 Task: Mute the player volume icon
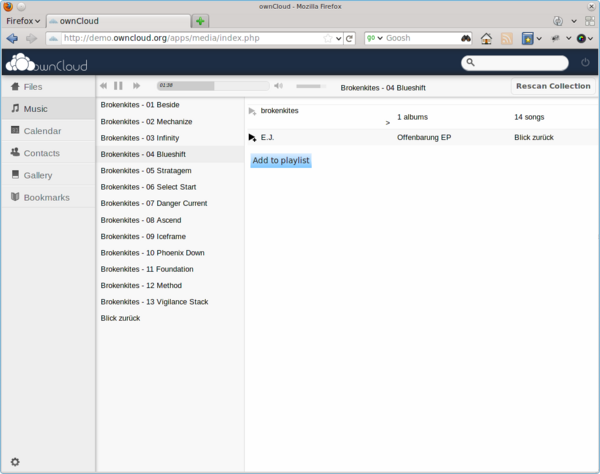click(x=279, y=86)
